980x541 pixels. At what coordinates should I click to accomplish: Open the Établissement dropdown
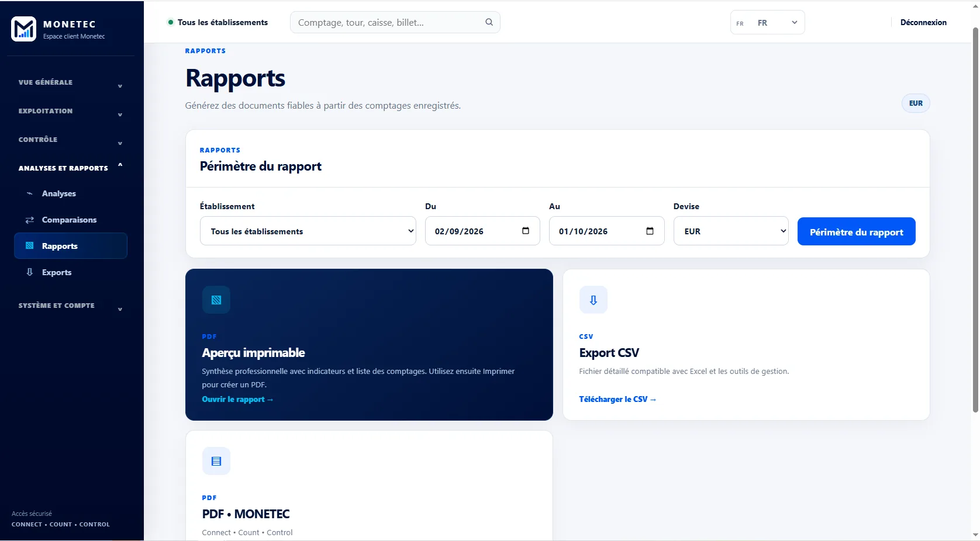click(308, 231)
